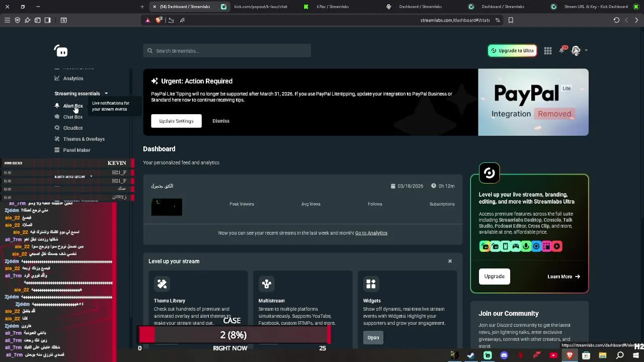Open site settings icon in address bar

click(498, 20)
